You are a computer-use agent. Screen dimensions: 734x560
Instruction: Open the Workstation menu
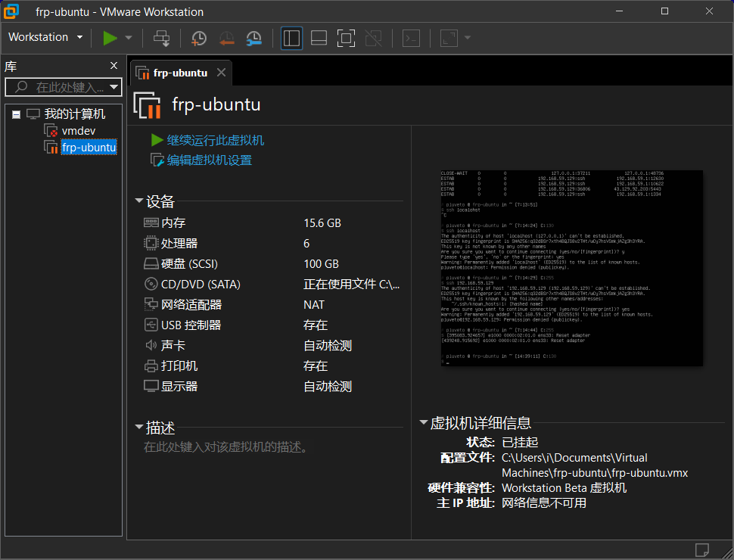[x=45, y=37]
